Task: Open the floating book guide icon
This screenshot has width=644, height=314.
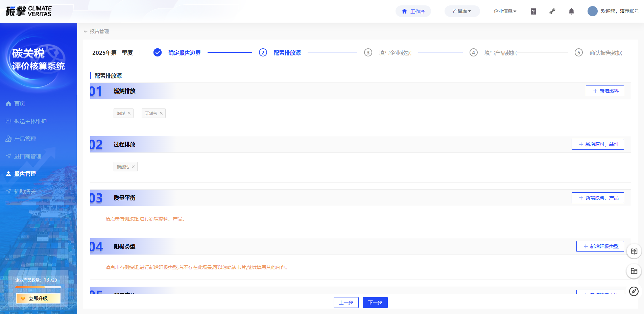Action: point(634,251)
